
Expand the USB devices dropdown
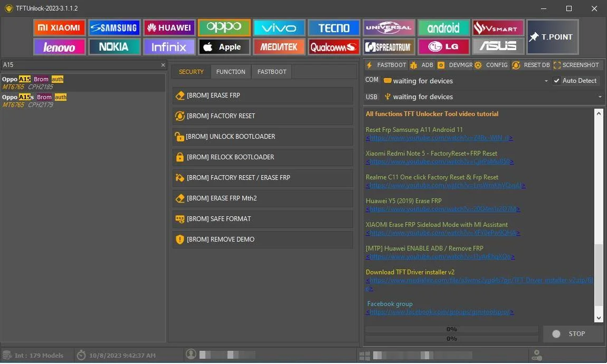click(600, 97)
